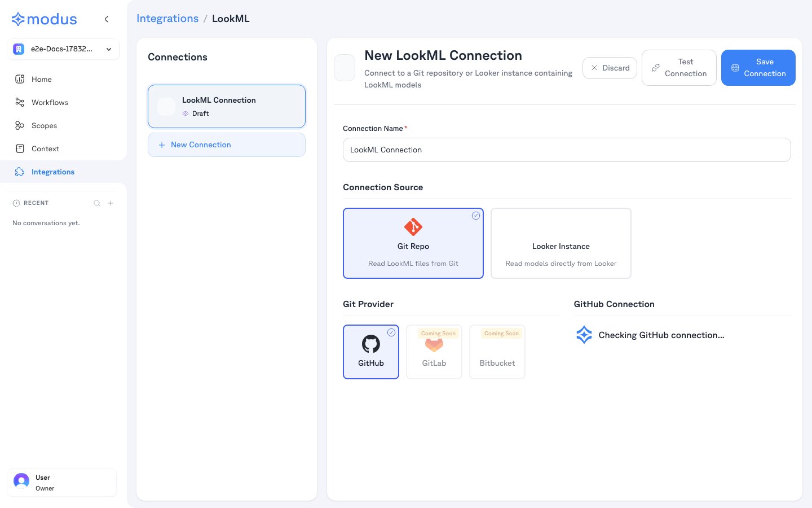Select Integrations in the sidebar
The height and width of the screenshot is (508, 812).
[63, 172]
